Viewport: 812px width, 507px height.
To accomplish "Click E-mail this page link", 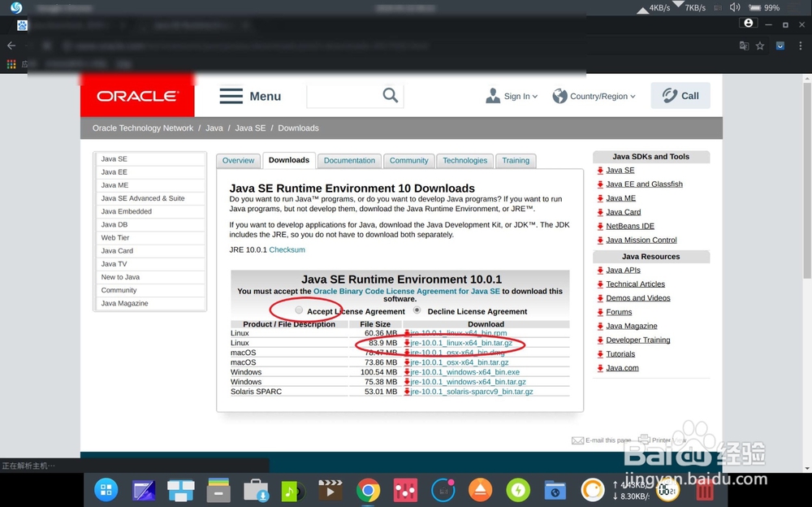I will (x=608, y=440).
